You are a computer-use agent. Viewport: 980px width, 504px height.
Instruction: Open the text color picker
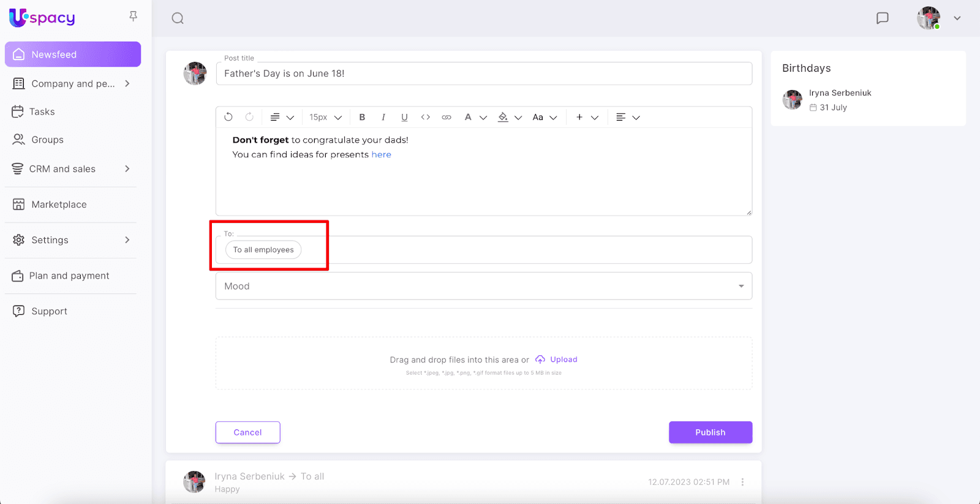[469, 117]
